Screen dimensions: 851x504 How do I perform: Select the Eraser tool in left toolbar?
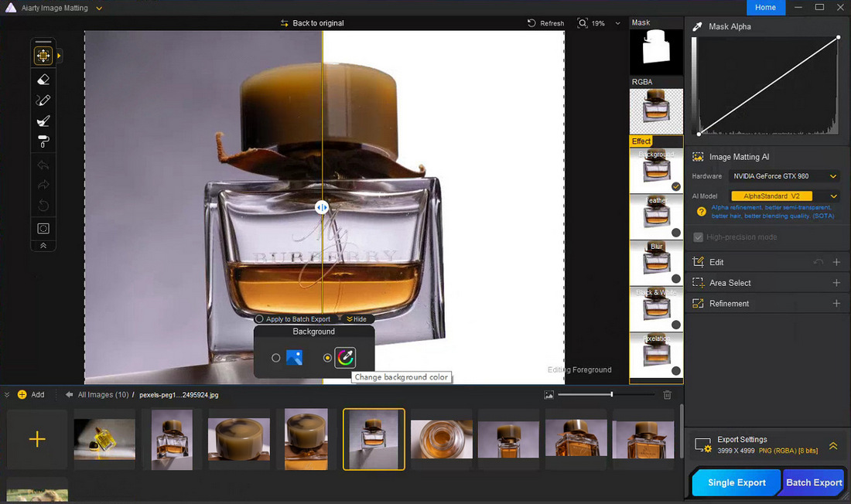coord(43,79)
